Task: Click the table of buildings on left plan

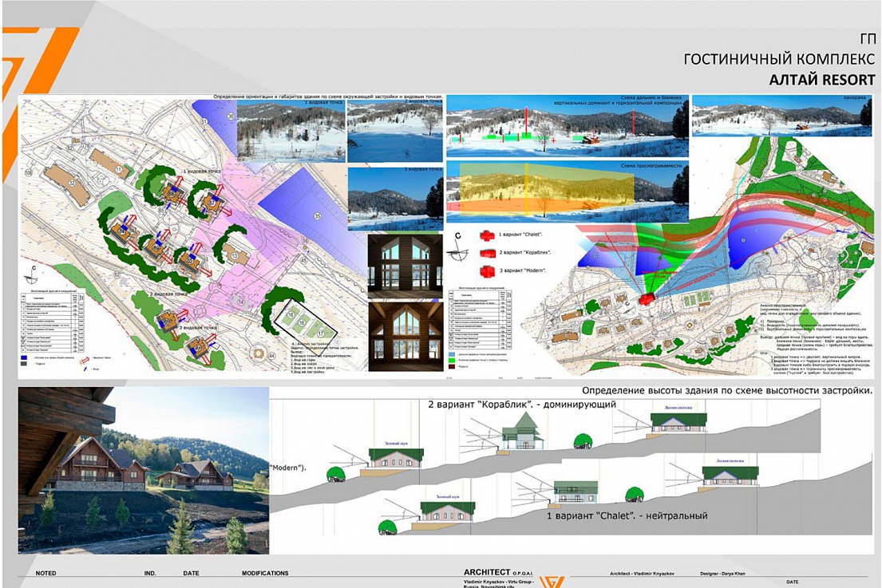Action: pos(53,321)
